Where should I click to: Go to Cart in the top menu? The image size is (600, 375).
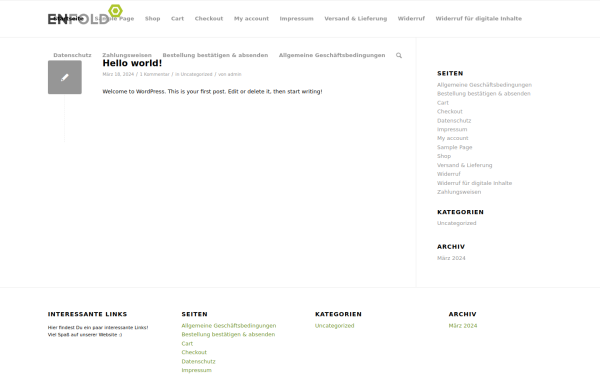tap(178, 18)
